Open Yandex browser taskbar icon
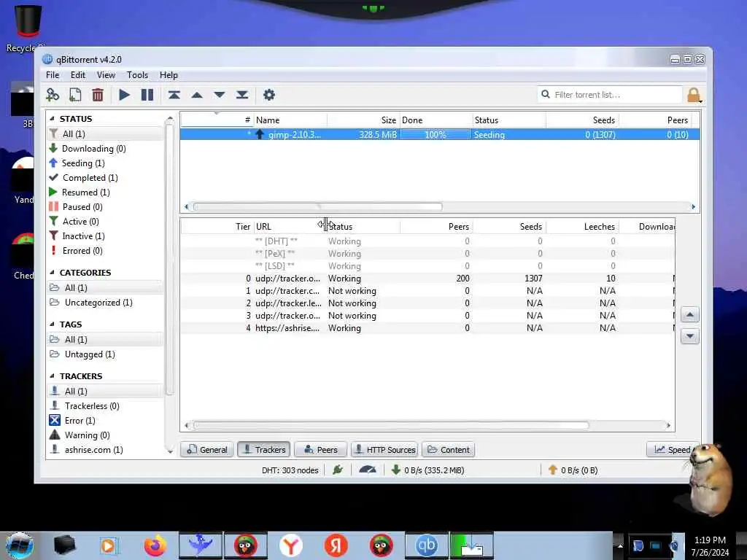This screenshot has width=747, height=560. [290, 545]
